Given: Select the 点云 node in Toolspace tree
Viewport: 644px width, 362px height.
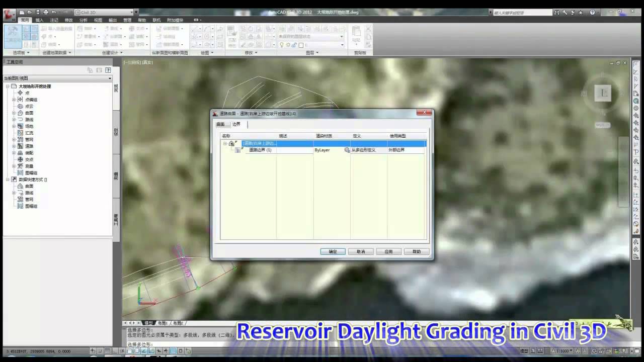Looking at the screenshot, I should pyautogui.click(x=29, y=106).
